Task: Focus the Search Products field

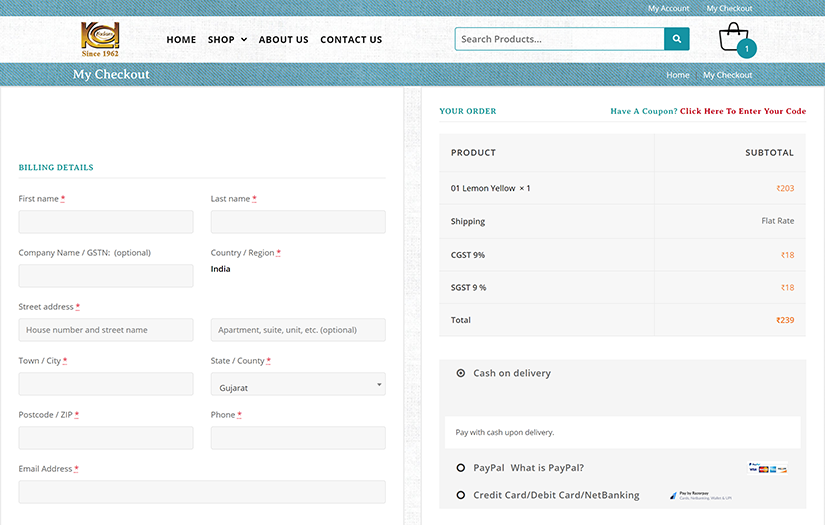Action: (559, 39)
